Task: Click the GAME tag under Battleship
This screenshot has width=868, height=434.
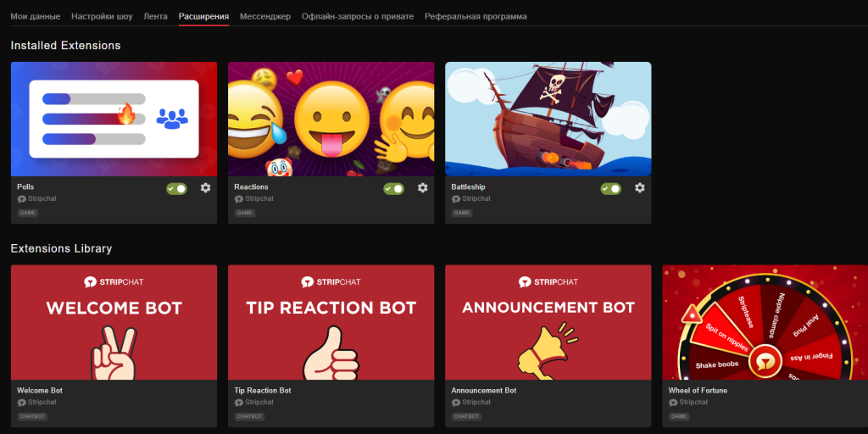Action: tap(462, 213)
